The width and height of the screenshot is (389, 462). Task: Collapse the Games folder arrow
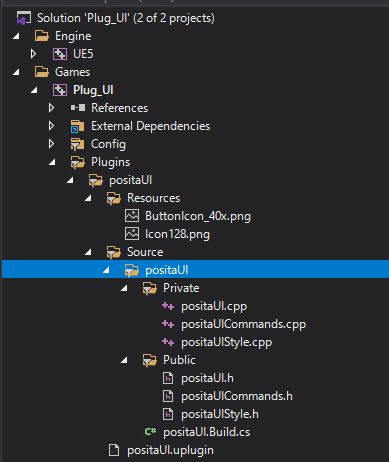(16, 72)
